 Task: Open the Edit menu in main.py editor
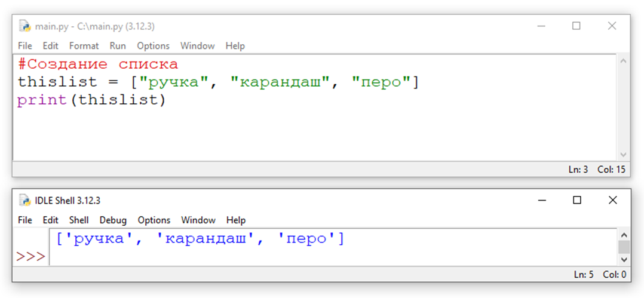click(x=51, y=45)
